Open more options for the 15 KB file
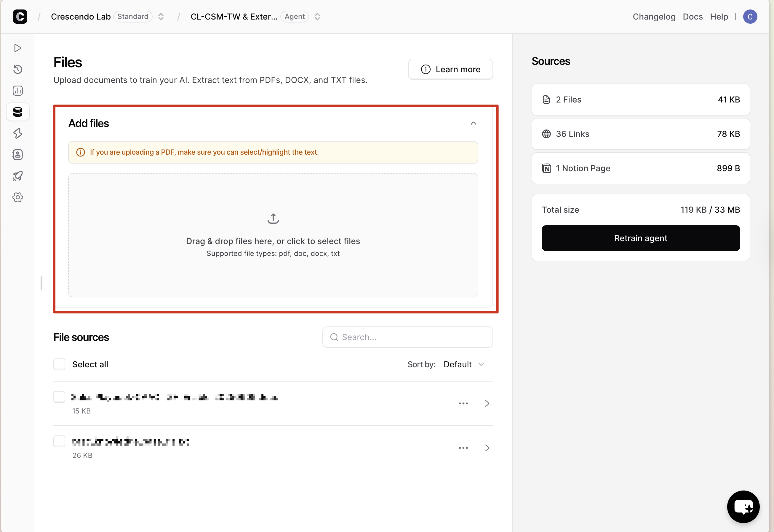The image size is (774, 532). click(x=463, y=403)
